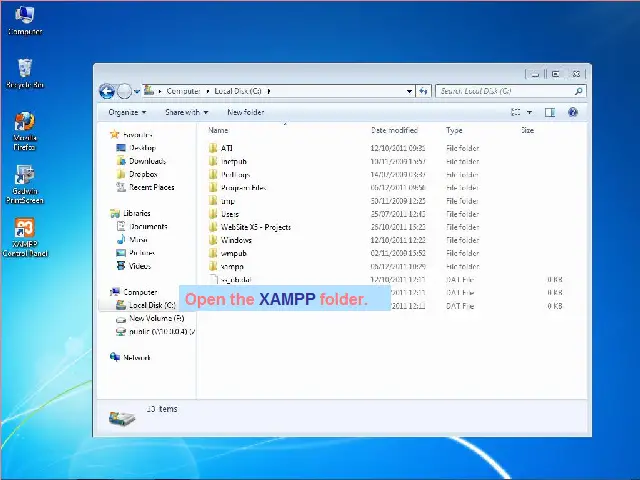640x480 pixels.
Task: Select the first DAT file in the list
Action: 230,280
